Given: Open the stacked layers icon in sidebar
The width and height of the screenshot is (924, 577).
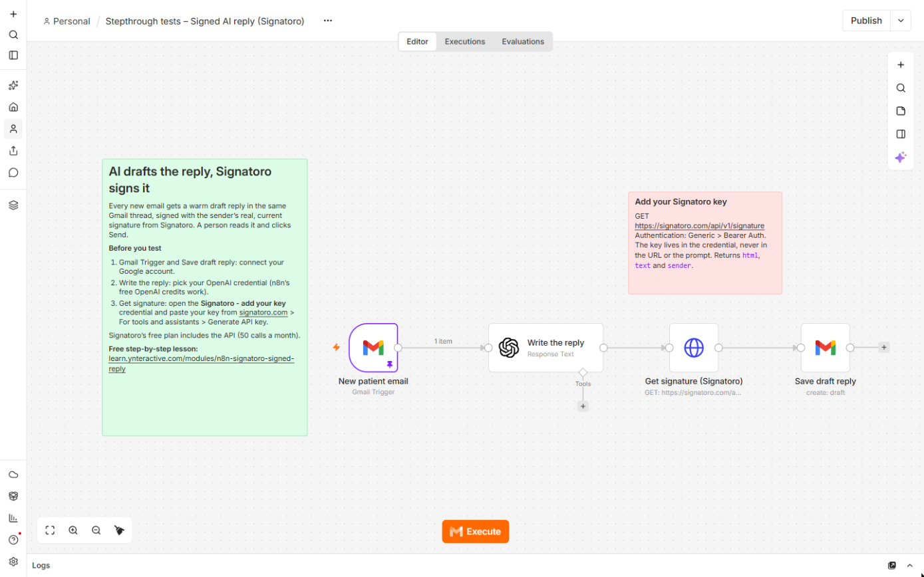Looking at the screenshot, I should (x=13, y=205).
